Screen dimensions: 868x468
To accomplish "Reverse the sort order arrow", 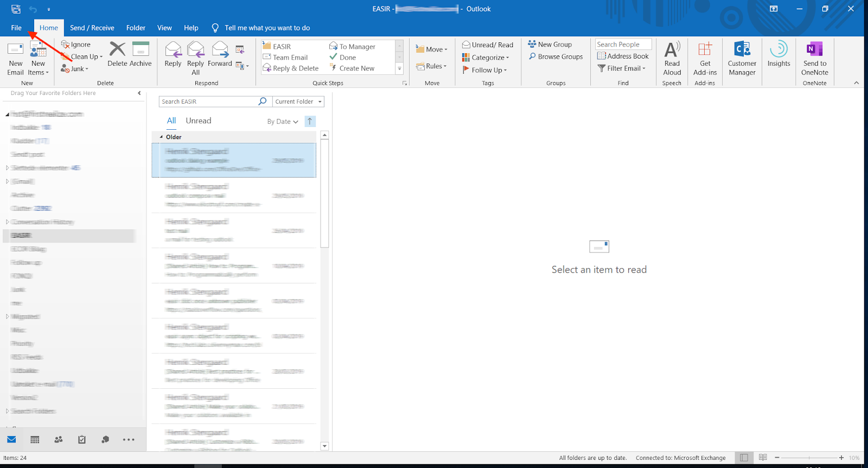I will click(x=310, y=122).
